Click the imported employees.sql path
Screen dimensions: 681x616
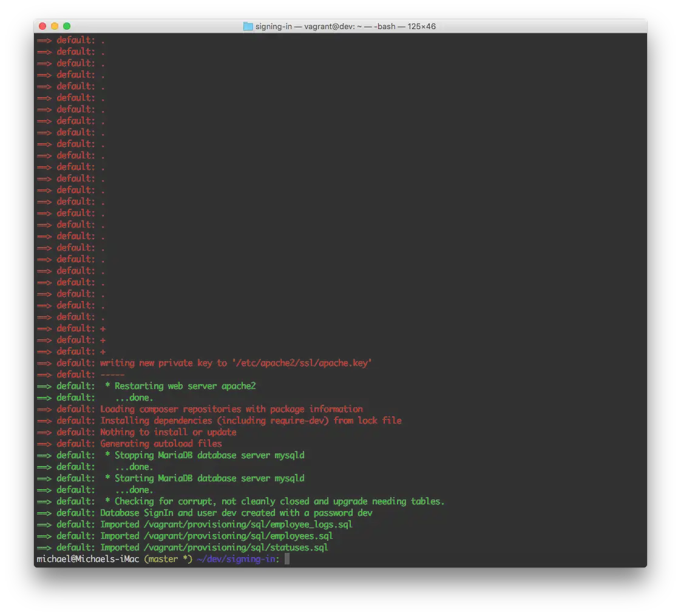tap(239, 536)
